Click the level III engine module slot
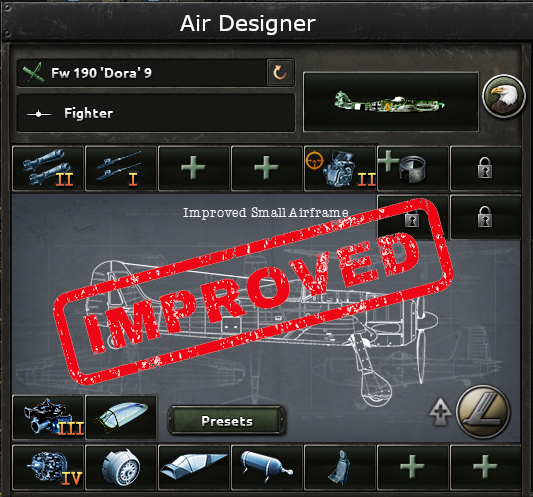The width and height of the screenshot is (533, 497). (x=48, y=417)
